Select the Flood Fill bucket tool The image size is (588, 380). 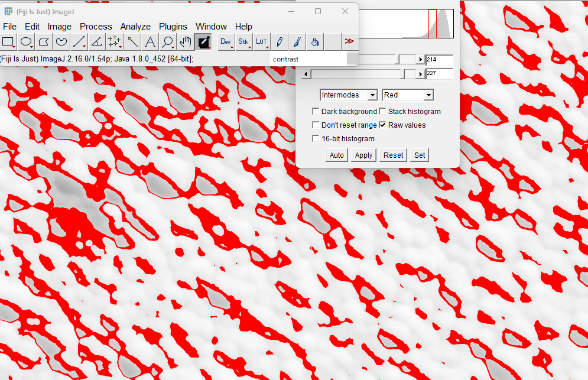(x=315, y=41)
